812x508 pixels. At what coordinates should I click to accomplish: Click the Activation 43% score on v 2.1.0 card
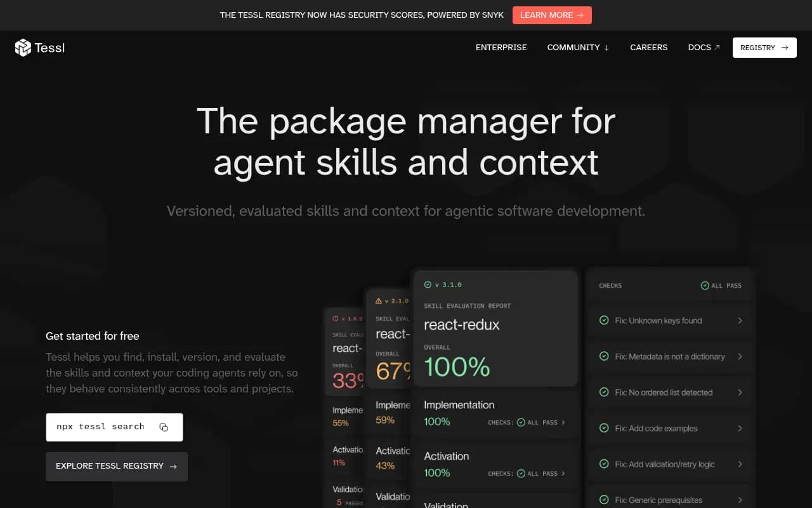tap(385, 465)
